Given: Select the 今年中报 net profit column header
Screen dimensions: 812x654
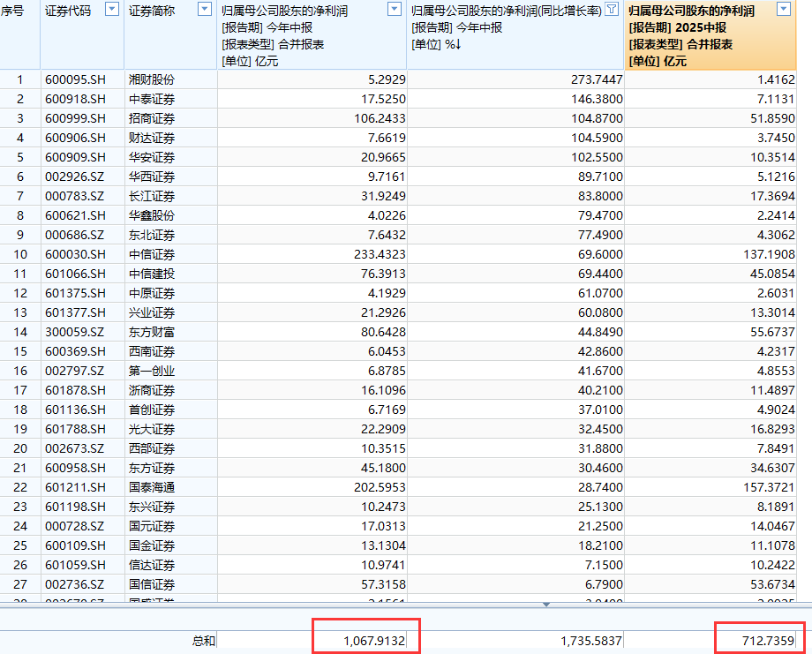Looking at the screenshot, I should point(312,34).
